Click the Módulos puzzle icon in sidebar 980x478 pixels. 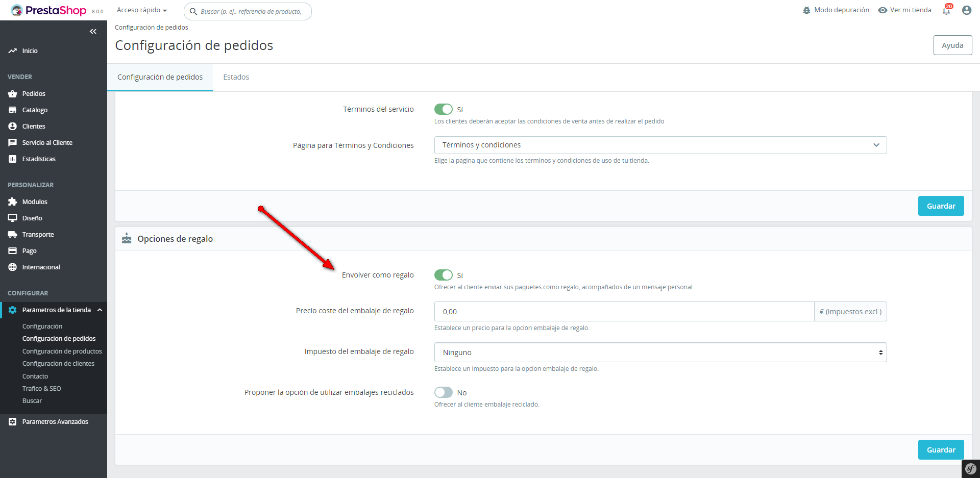pos(13,202)
